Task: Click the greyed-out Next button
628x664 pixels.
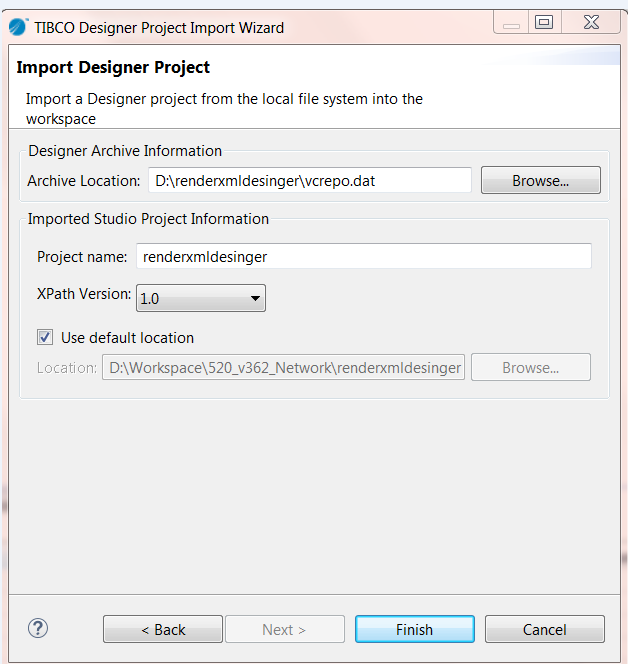Action: pyautogui.click(x=284, y=629)
